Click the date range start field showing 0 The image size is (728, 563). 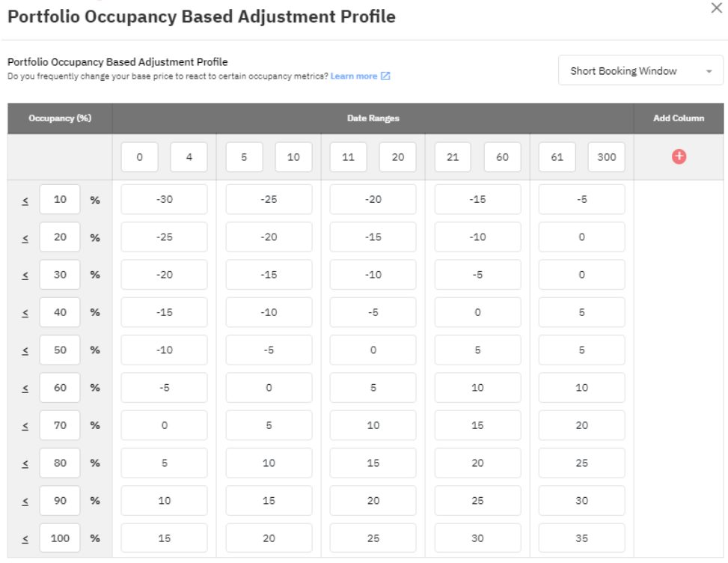coord(140,157)
